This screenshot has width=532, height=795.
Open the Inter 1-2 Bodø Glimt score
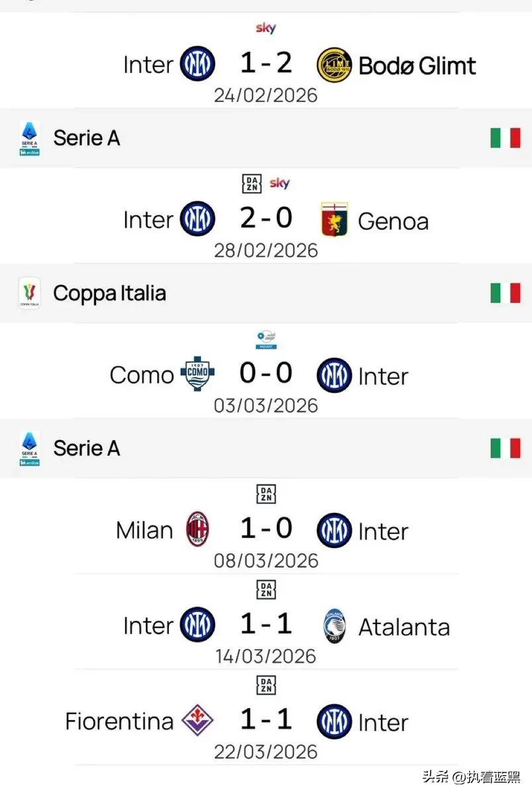coord(266,64)
